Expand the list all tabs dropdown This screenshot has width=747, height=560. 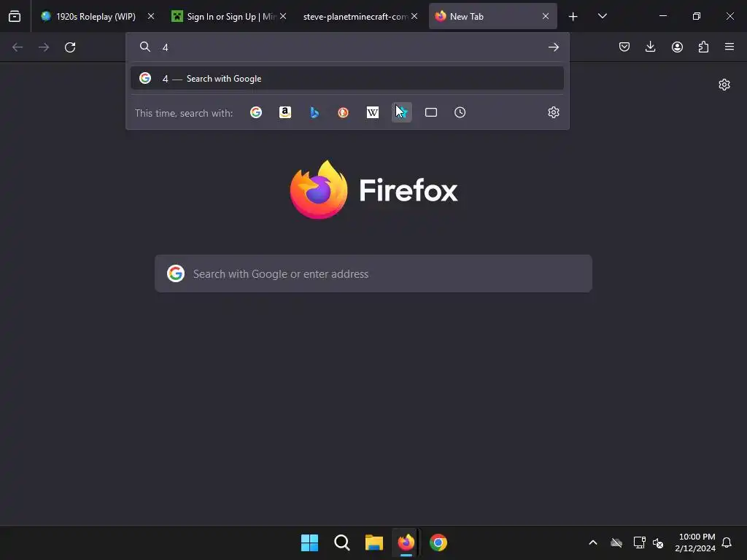tap(602, 16)
